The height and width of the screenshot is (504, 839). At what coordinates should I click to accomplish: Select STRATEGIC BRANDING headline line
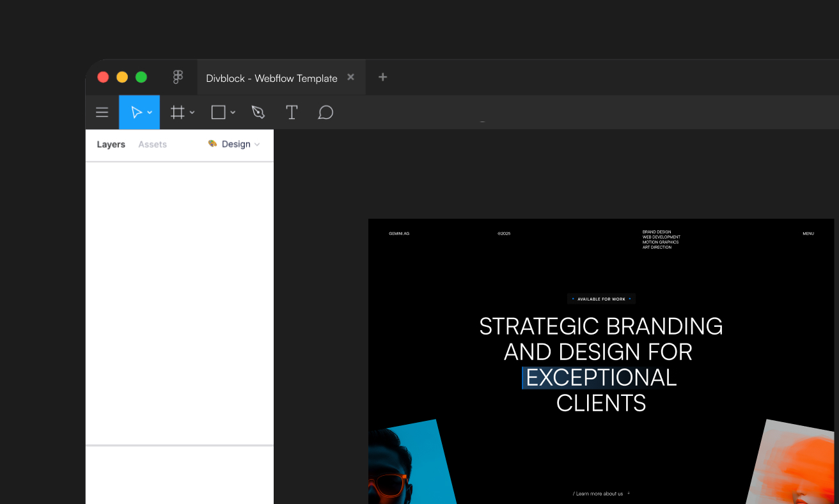(x=601, y=326)
